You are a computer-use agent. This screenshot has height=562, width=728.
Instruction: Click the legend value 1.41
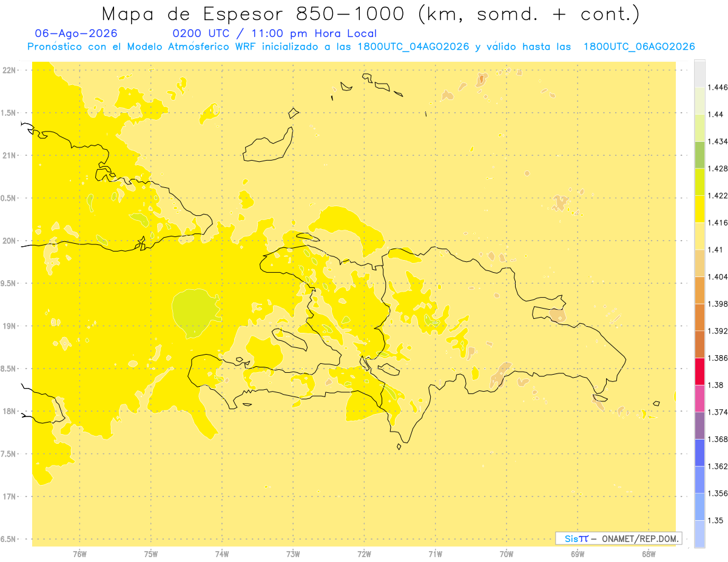coord(716,250)
